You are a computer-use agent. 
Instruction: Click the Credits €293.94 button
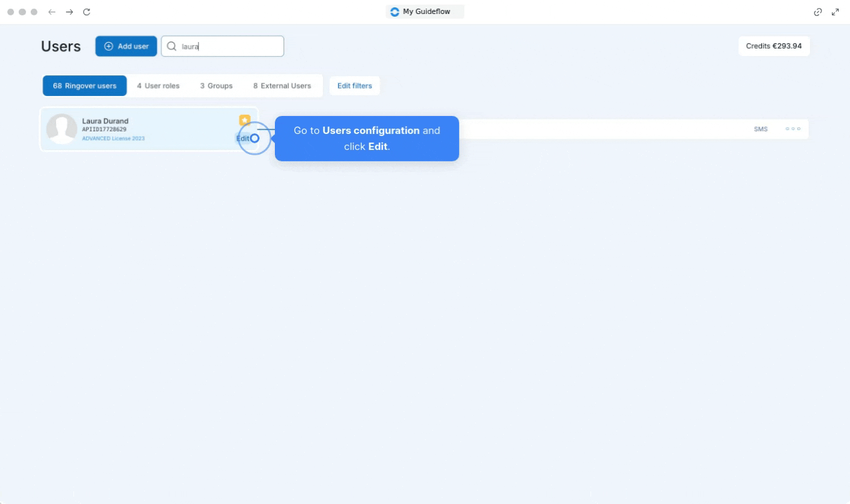(x=774, y=46)
